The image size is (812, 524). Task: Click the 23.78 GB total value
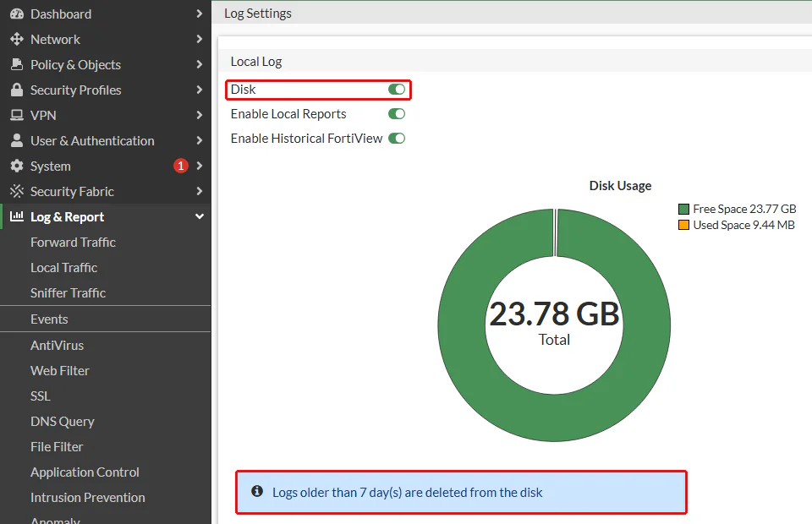(554, 314)
